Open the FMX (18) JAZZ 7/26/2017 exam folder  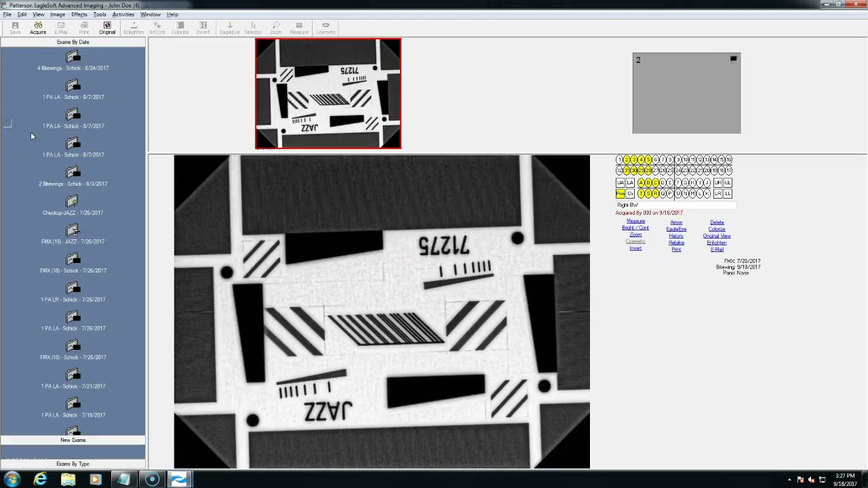tap(73, 235)
